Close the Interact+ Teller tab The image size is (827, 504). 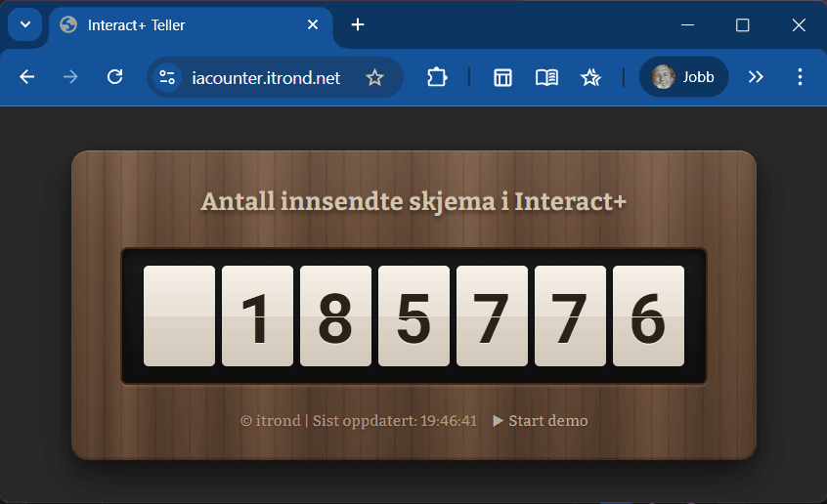tap(313, 24)
